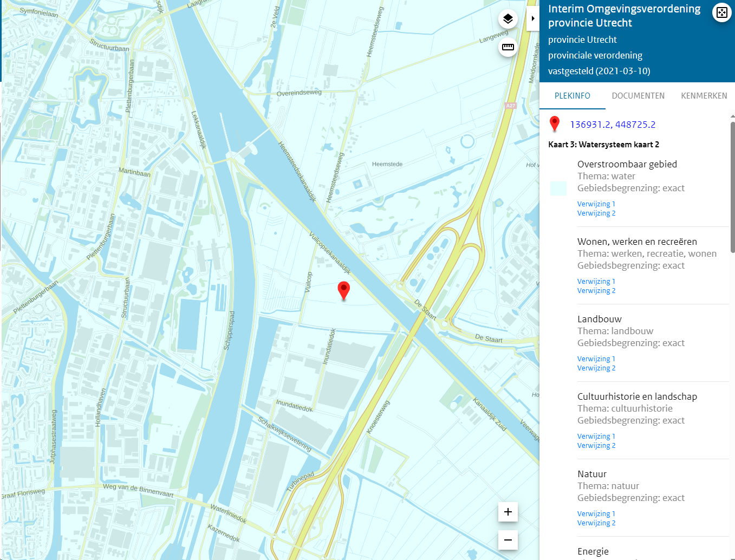
Task: Select the 'Landbouw' heading
Action: coord(600,319)
